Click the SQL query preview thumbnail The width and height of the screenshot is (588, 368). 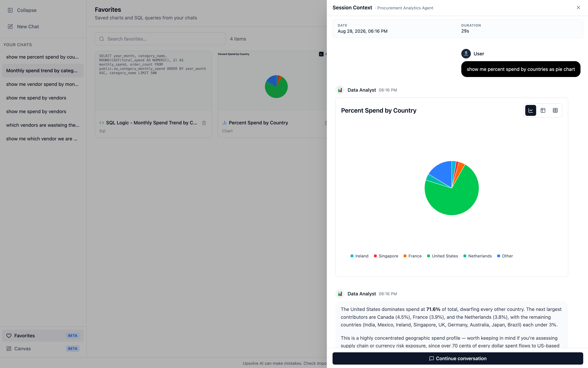point(153,81)
